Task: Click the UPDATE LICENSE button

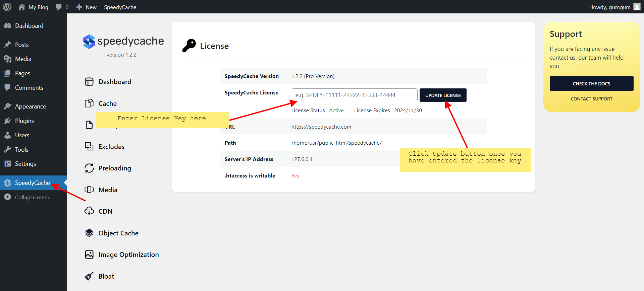Action: (x=443, y=95)
